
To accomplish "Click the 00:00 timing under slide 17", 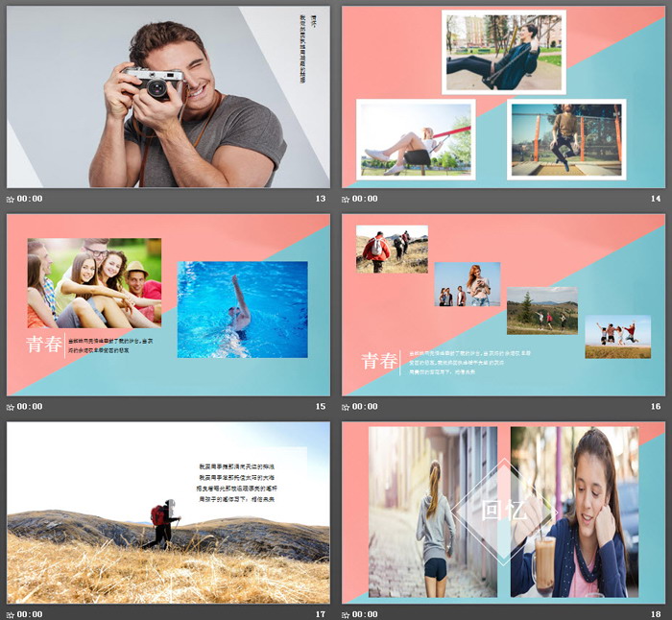I will tap(30, 614).
